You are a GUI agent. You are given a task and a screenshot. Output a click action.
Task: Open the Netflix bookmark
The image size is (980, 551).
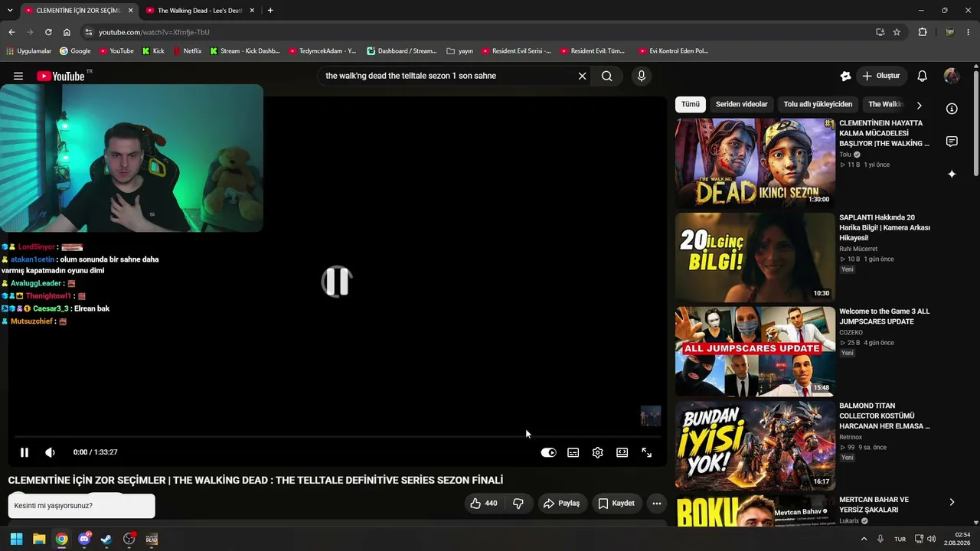coord(187,51)
